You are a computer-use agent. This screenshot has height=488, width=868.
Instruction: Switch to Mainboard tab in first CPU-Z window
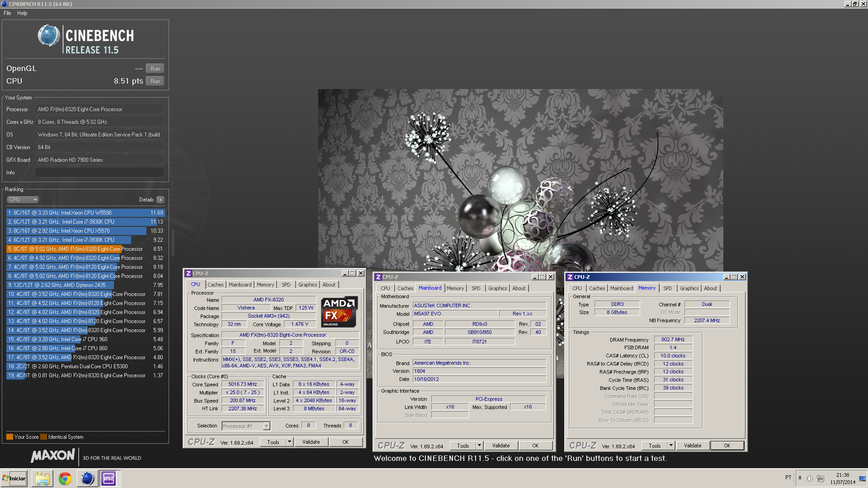coord(240,285)
